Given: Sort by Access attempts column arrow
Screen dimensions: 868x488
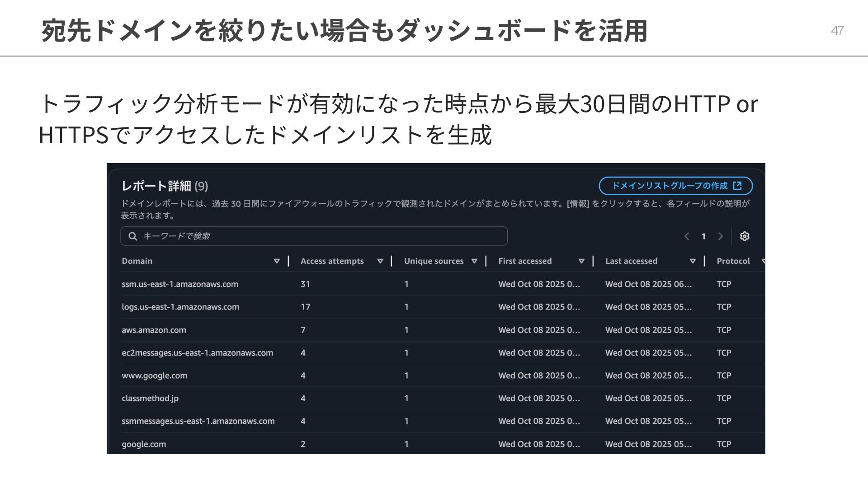Looking at the screenshot, I should click(380, 261).
